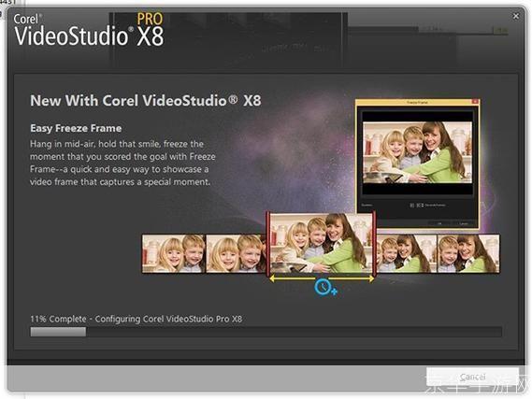The height and width of the screenshot is (399, 532).
Task: Click the Freeze Frame dialog preview photo
Action: [x=417, y=152]
